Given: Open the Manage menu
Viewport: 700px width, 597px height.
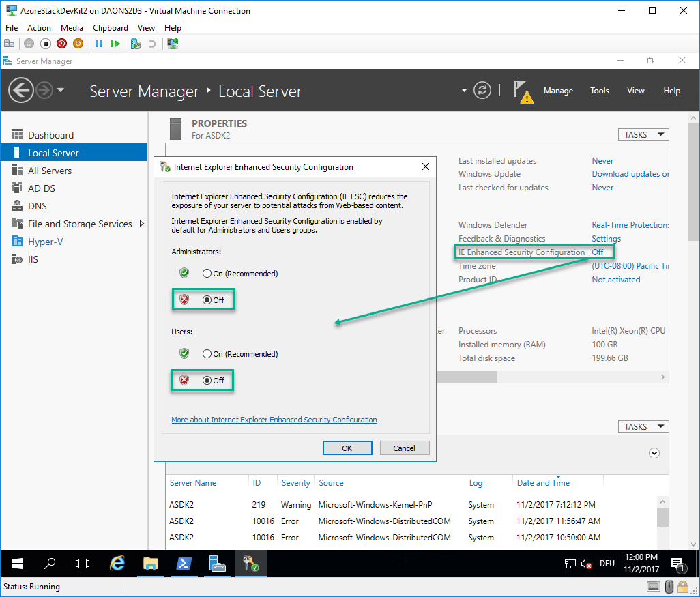Looking at the screenshot, I should [559, 91].
